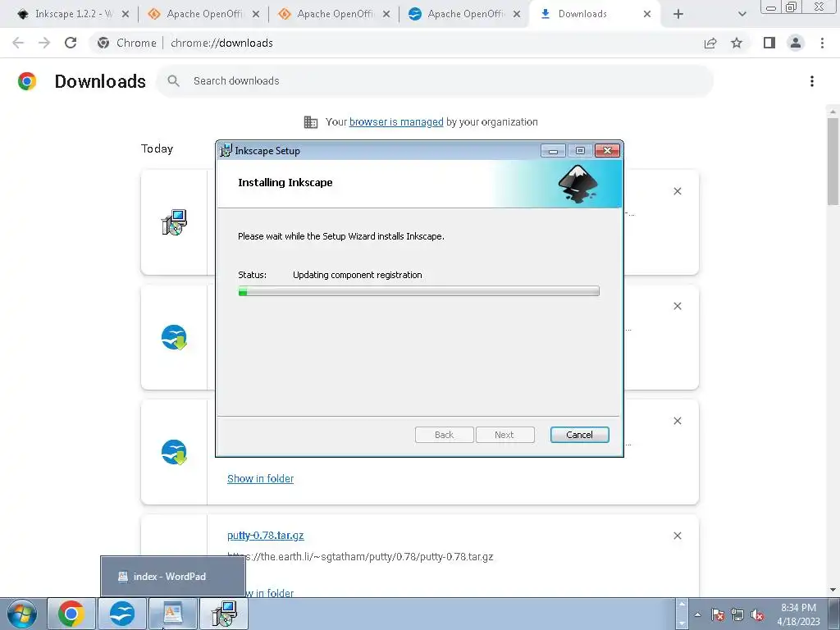This screenshot has width=840, height=630.
Task: Click the Action Center flag tray icon
Action: coord(718,614)
